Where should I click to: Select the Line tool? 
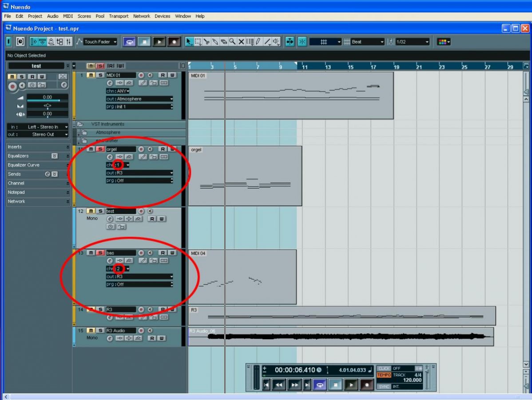click(268, 42)
